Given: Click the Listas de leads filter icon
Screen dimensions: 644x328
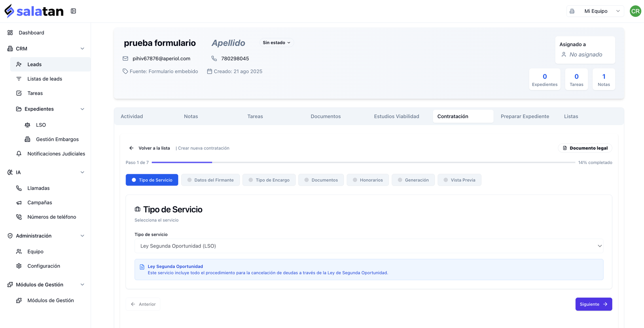Looking at the screenshot, I should tap(19, 79).
